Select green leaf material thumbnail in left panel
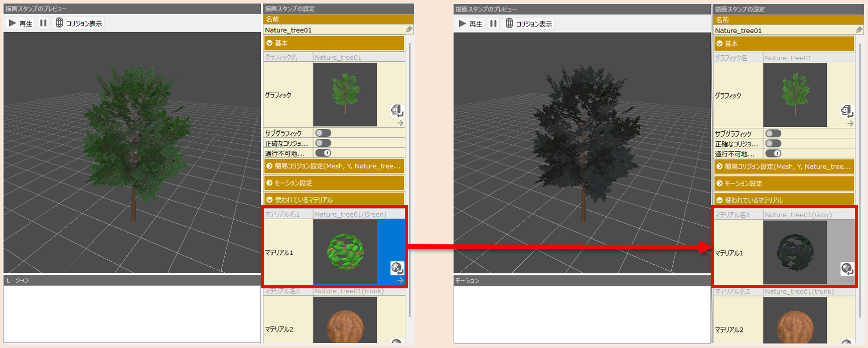The height and width of the screenshot is (348, 868). coord(345,252)
